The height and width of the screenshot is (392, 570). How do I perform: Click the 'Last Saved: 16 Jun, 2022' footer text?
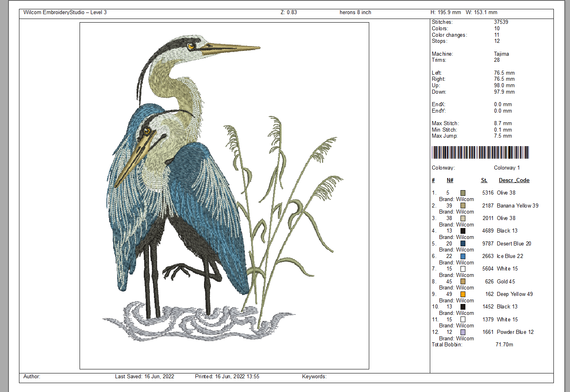145,377
